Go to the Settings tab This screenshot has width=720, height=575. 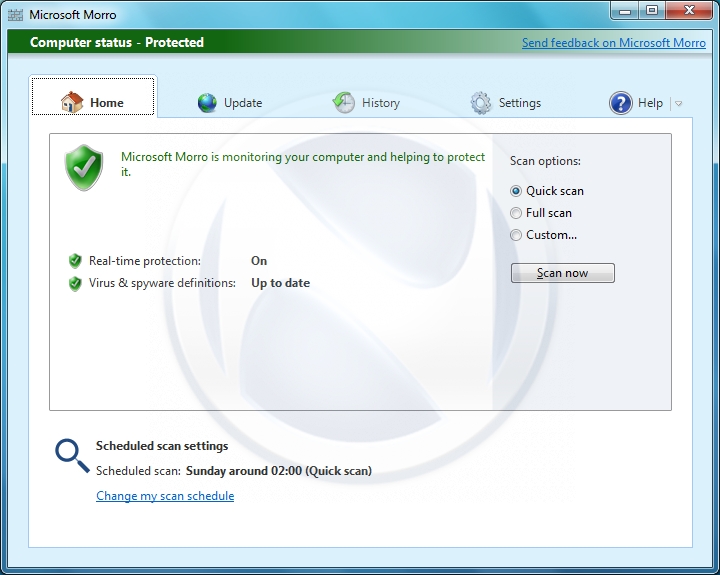tap(506, 103)
